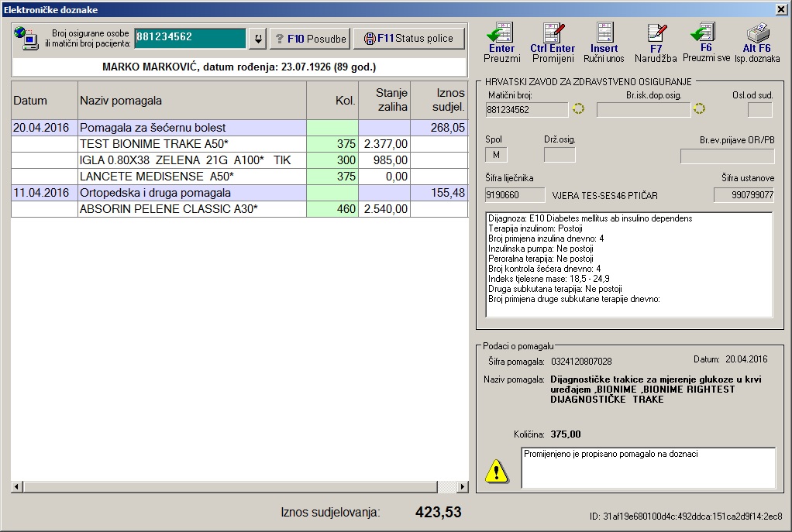Viewport: 792px width, 532px height.
Task: Click the Br.isk.dop.osig. empty field
Action: point(643,109)
